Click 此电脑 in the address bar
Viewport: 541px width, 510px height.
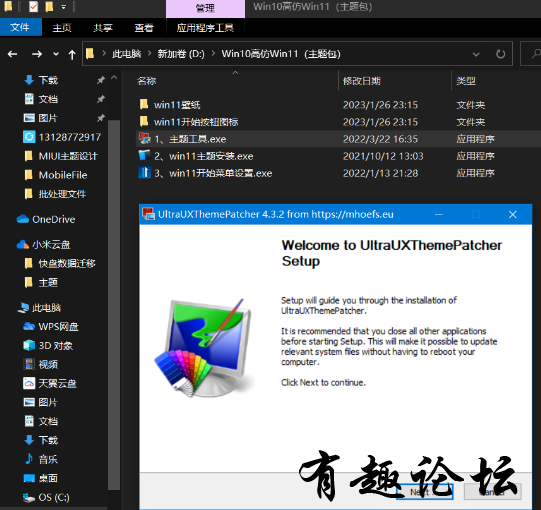[127, 54]
